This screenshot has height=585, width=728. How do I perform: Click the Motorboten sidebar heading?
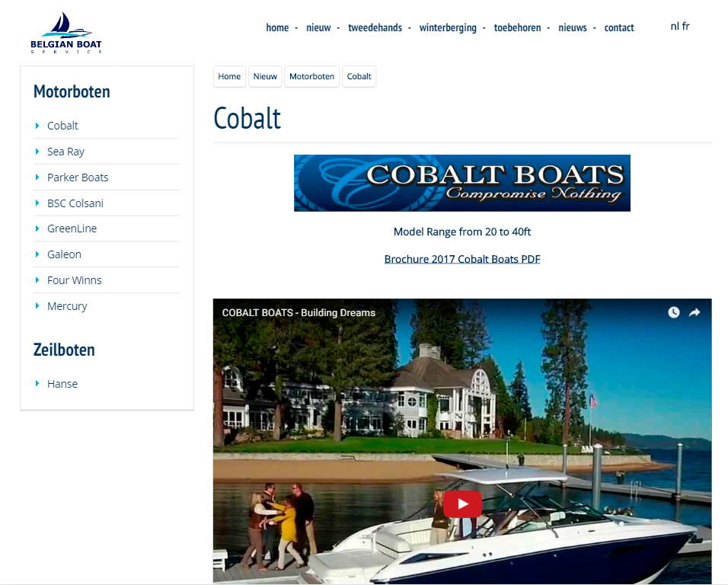(72, 92)
